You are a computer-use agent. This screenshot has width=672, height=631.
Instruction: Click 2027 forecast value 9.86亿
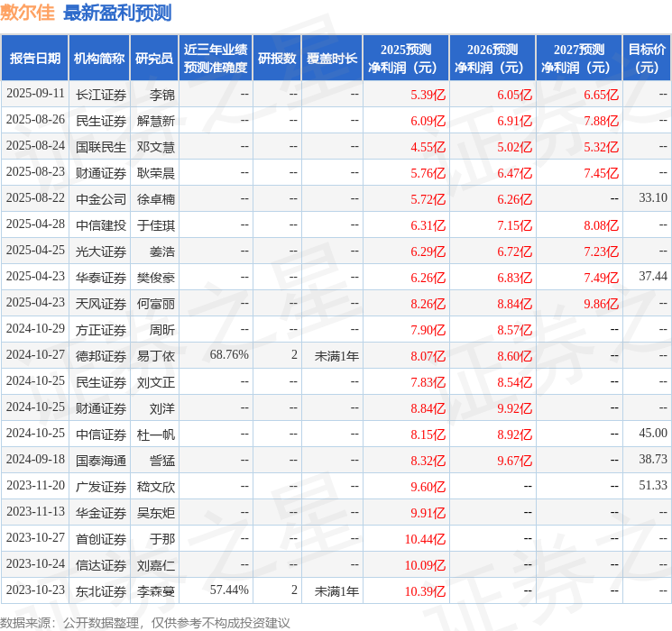pos(601,304)
